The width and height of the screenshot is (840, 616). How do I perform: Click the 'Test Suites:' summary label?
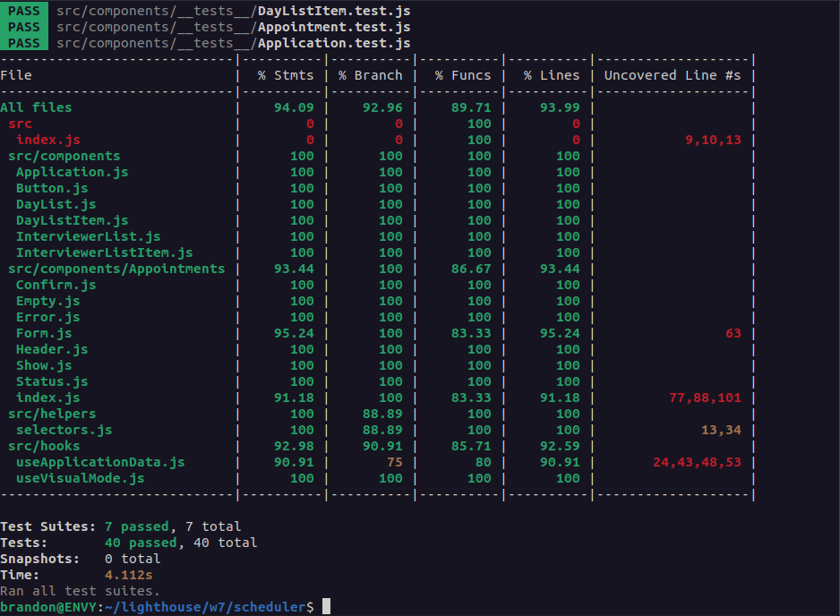[x=48, y=526]
